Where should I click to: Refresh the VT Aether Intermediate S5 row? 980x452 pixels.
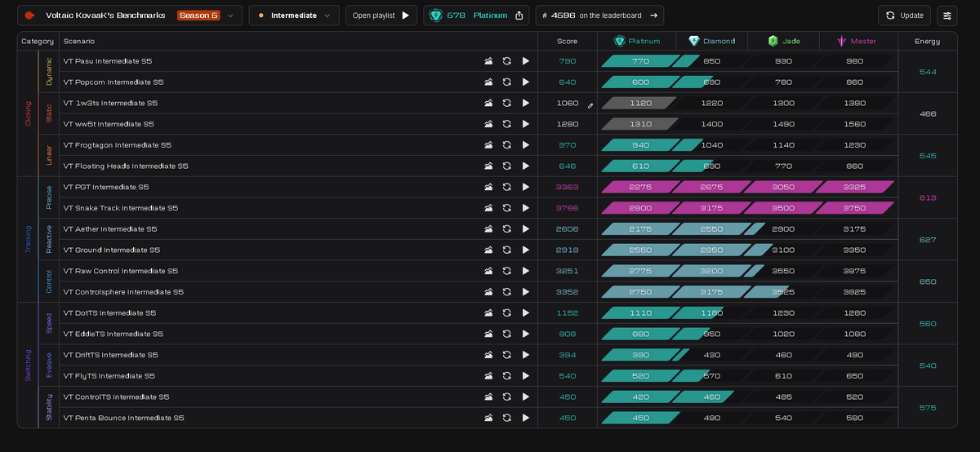click(507, 229)
